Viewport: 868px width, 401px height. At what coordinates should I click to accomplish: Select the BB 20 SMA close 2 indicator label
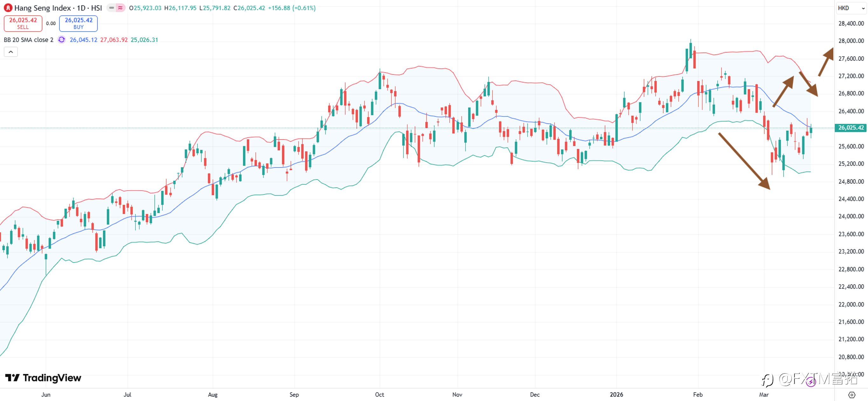coord(29,40)
